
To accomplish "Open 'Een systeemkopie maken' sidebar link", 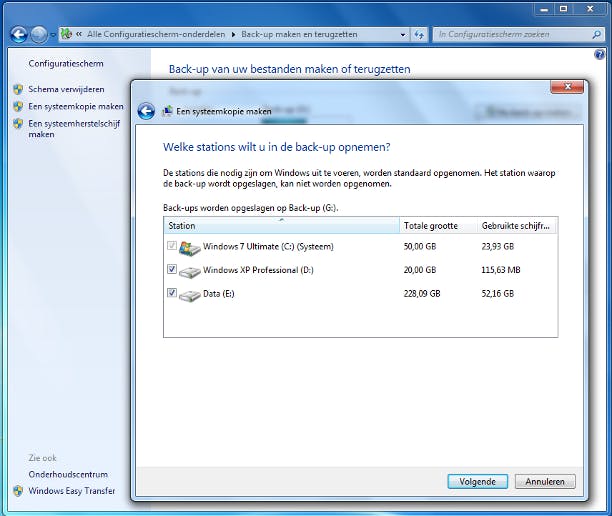I will 76,107.
